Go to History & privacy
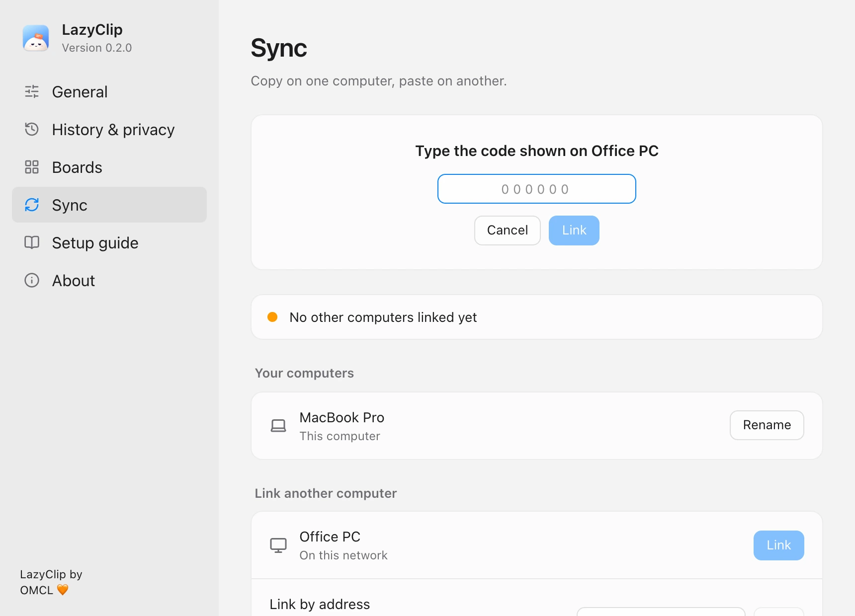 pyautogui.click(x=109, y=129)
